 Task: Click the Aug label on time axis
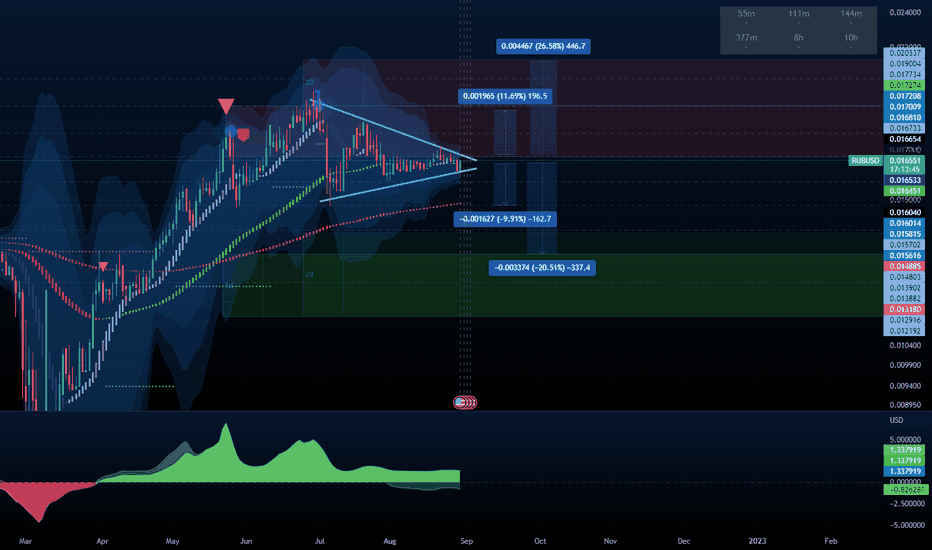(389, 541)
